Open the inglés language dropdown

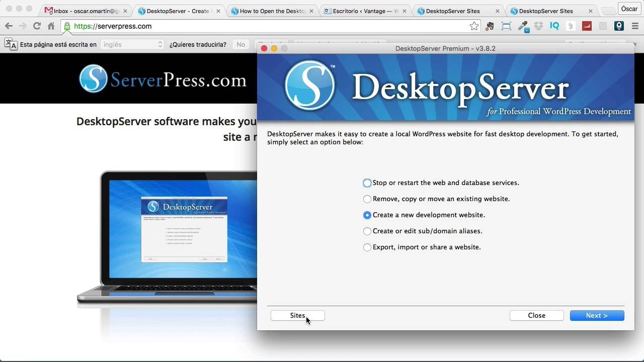pos(132,44)
